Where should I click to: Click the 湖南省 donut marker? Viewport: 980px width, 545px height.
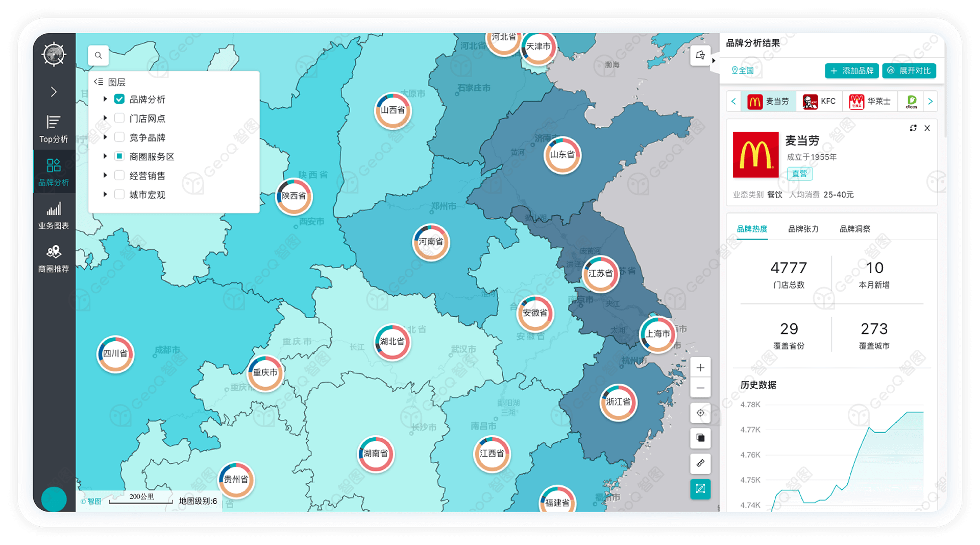pyautogui.click(x=376, y=454)
